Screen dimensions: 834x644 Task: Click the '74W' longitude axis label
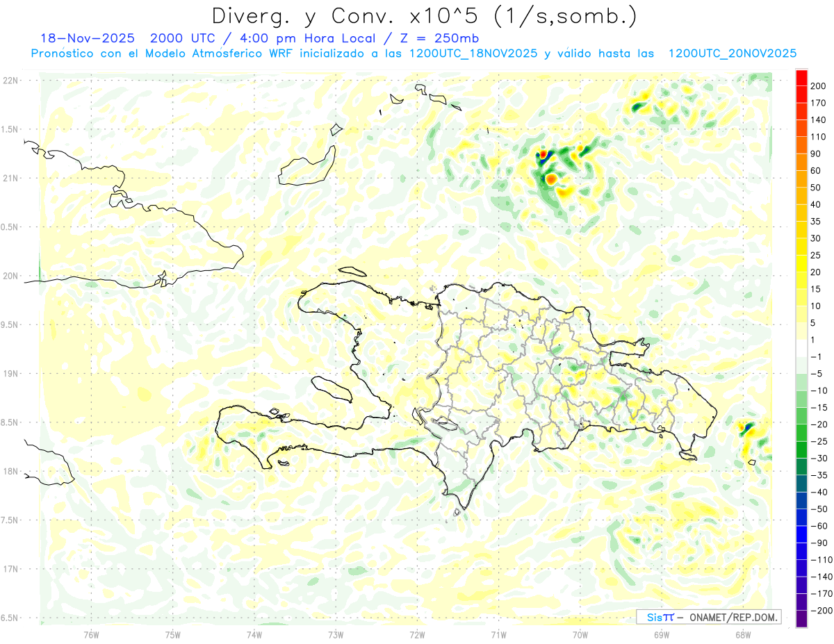point(254,635)
